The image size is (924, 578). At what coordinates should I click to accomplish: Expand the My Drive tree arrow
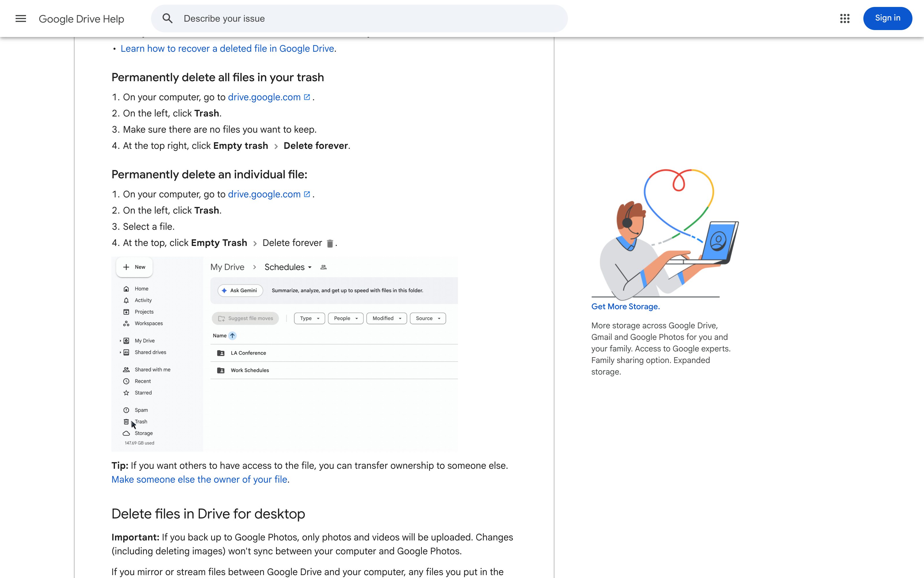pyautogui.click(x=120, y=341)
